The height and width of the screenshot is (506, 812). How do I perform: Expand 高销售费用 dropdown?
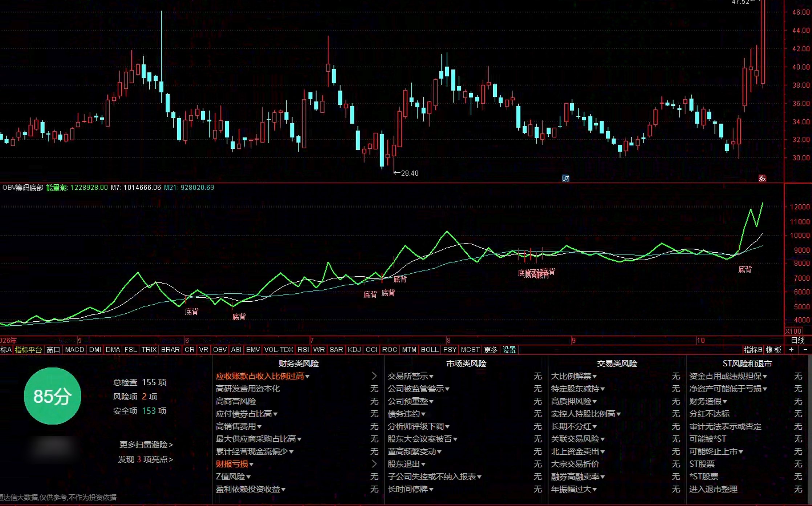tap(239, 426)
